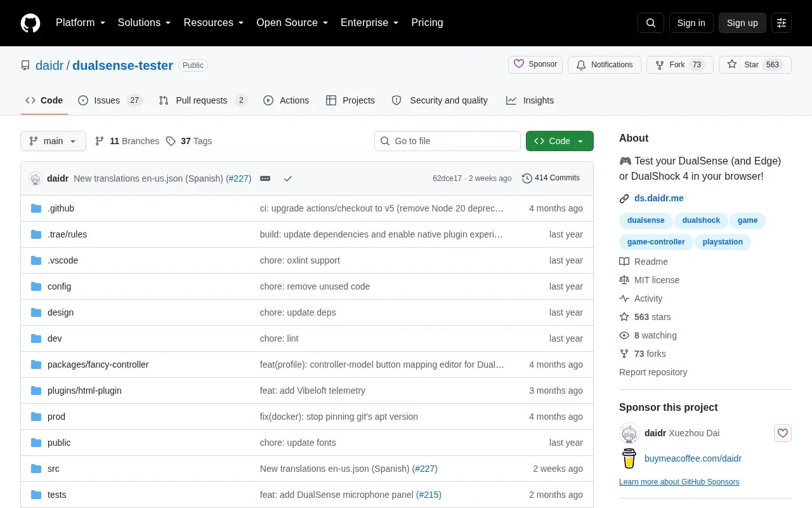This screenshot has height=508, width=812.
Task: Open the main branch selector dropdown
Action: [x=53, y=141]
